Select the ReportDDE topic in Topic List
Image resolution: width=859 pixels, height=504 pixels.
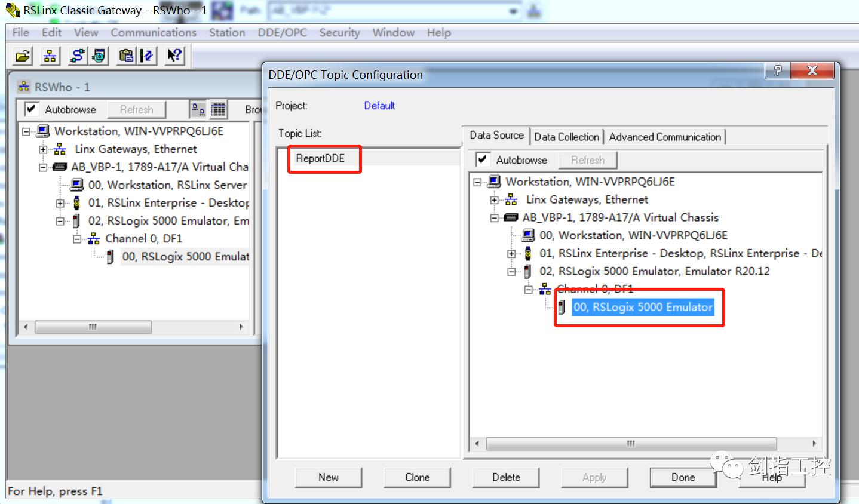[x=321, y=158]
